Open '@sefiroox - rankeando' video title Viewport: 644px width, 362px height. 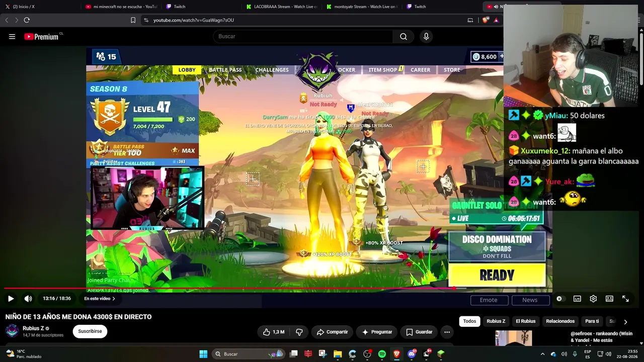point(601,337)
